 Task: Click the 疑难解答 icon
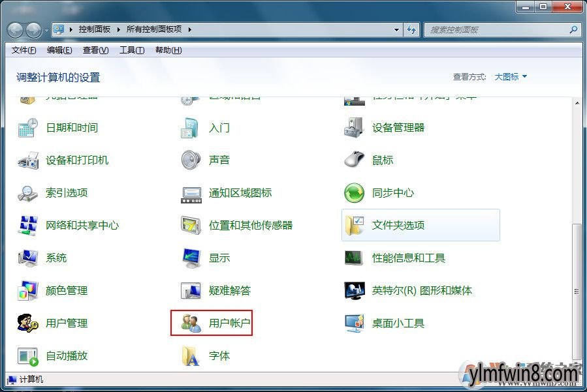click(191, 291)
